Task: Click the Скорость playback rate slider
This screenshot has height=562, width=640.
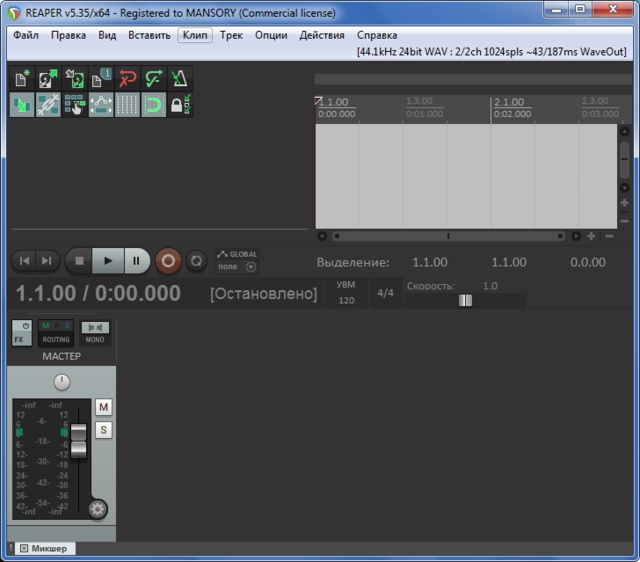Action: [x=465, y=300]
